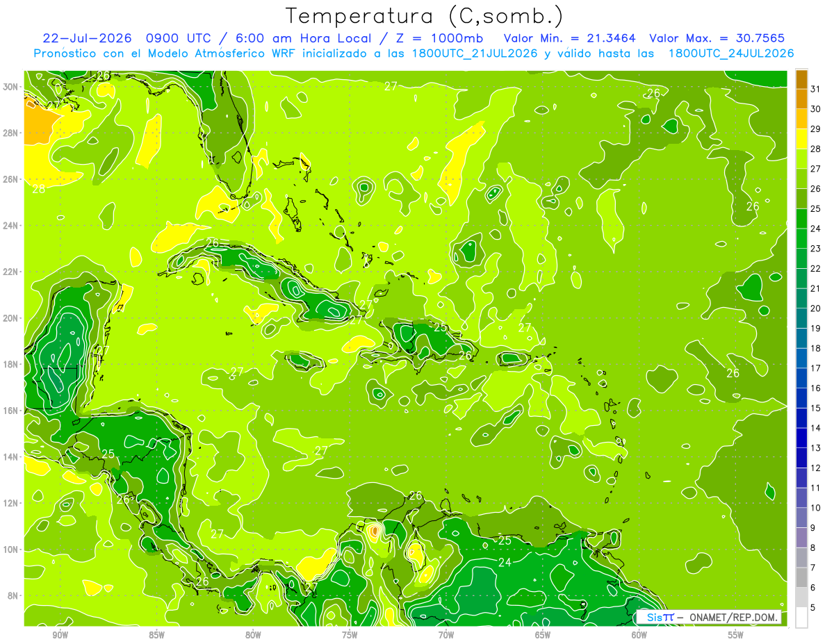
Task: Click the 24N latitude label
Action: pos(12,225)
